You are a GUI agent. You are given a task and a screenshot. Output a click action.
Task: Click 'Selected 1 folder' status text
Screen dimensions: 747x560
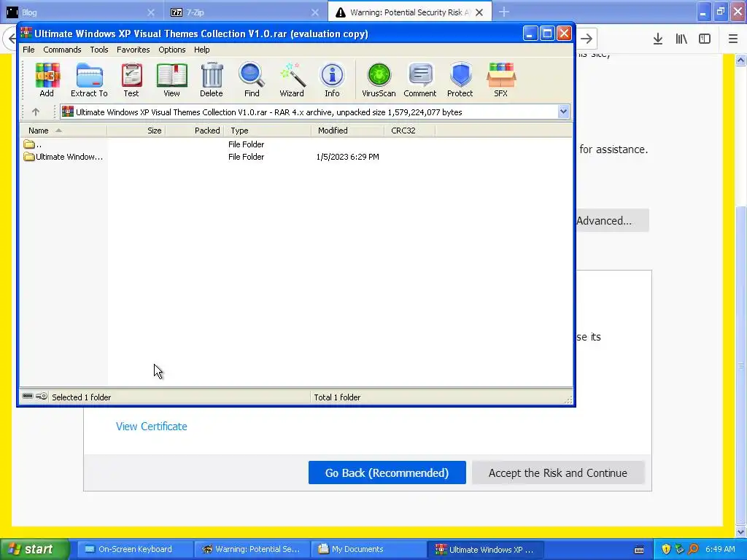[x=81, y=397]
